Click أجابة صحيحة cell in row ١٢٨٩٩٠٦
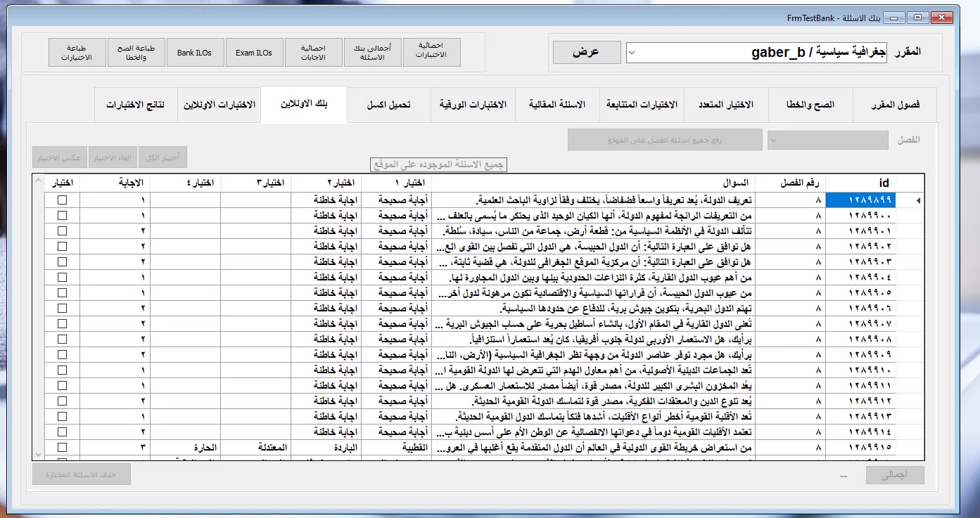 (x=395, y=309)
